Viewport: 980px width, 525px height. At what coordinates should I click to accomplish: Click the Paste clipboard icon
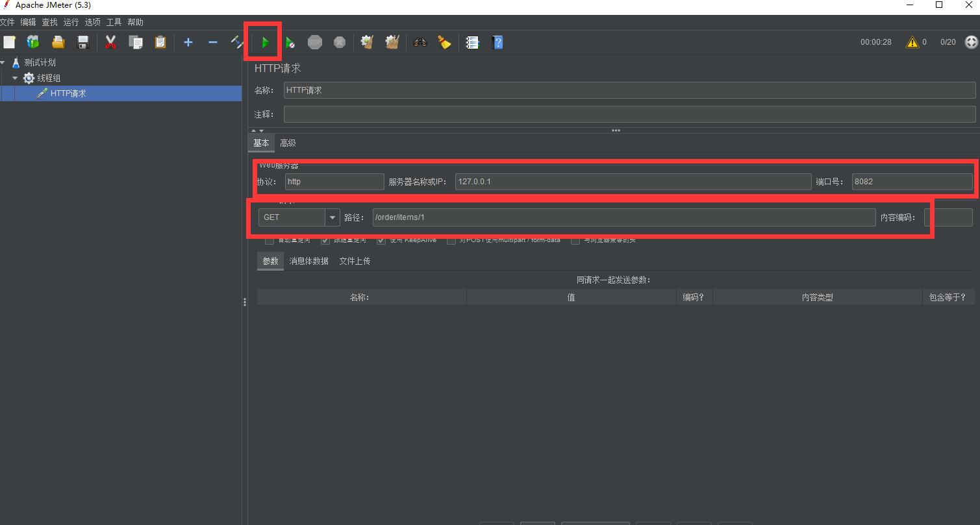click(160, 42)
